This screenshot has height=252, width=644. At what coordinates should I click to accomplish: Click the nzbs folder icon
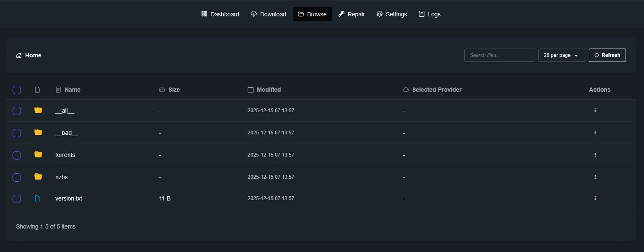[x=38, y=177]
